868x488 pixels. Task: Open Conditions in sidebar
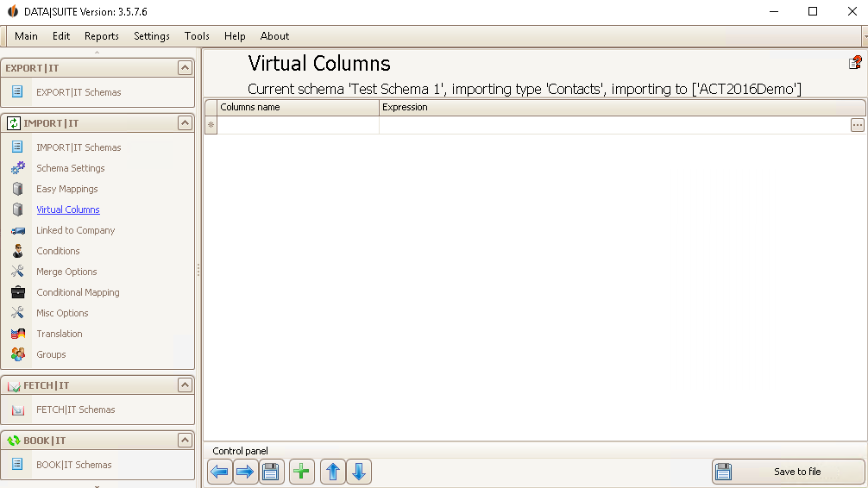pos(58,251)
